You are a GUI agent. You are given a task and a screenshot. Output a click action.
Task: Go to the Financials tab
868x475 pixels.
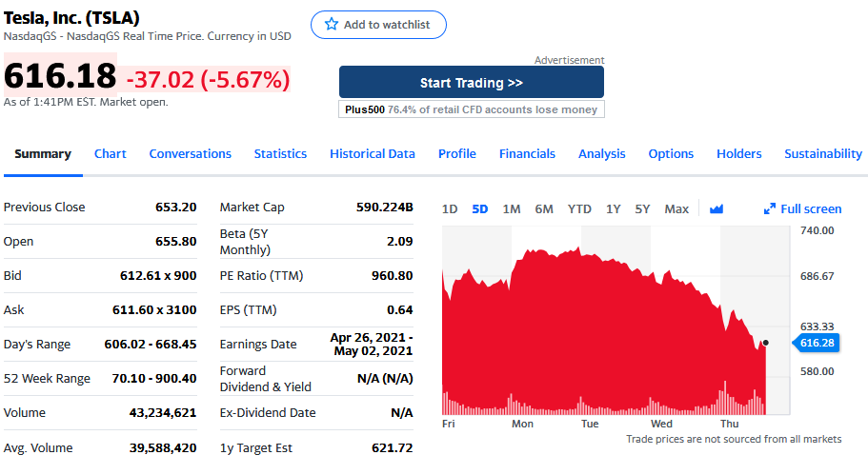[527, 154]
